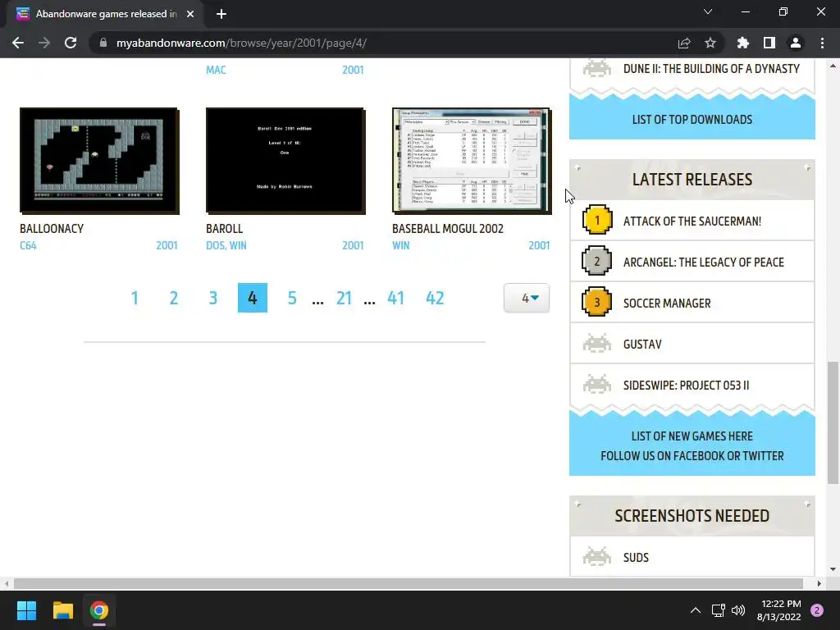Viewport: 840px width, 630px height.
Task: Go to page 1 of results
Action: [135, 298]
